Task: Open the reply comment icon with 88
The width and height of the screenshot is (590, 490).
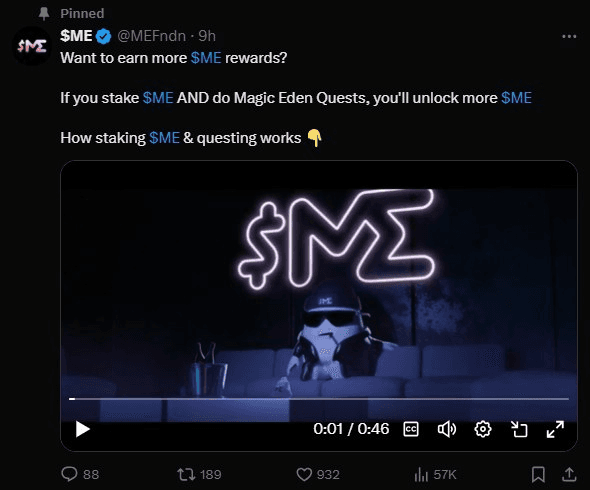Action: coord(80,474)
